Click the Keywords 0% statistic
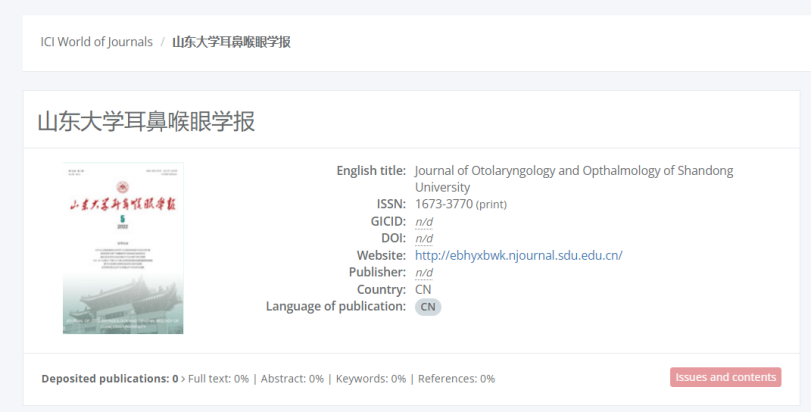Image resolution: width=812 pixels, height=413 pixels. (x=370, y=379)
